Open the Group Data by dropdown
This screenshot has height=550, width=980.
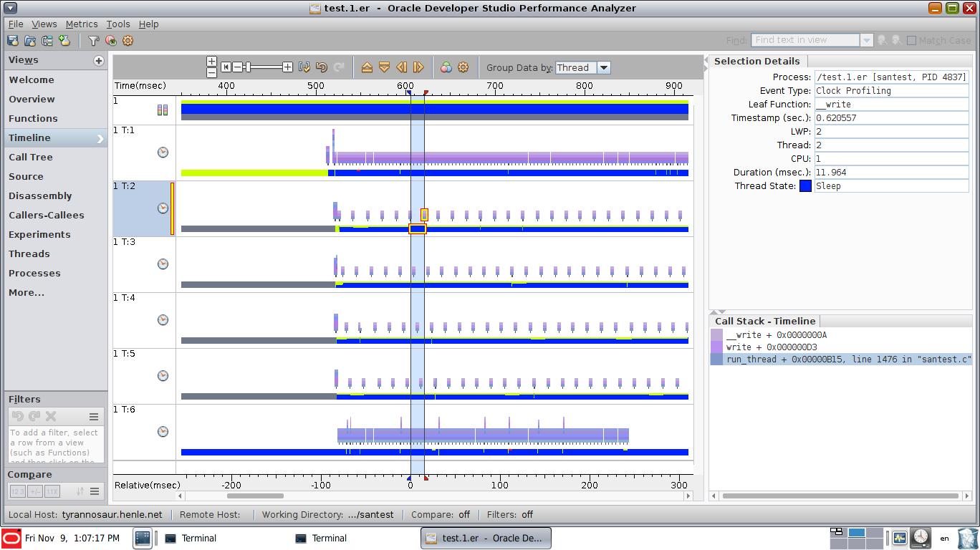(604, 67)
